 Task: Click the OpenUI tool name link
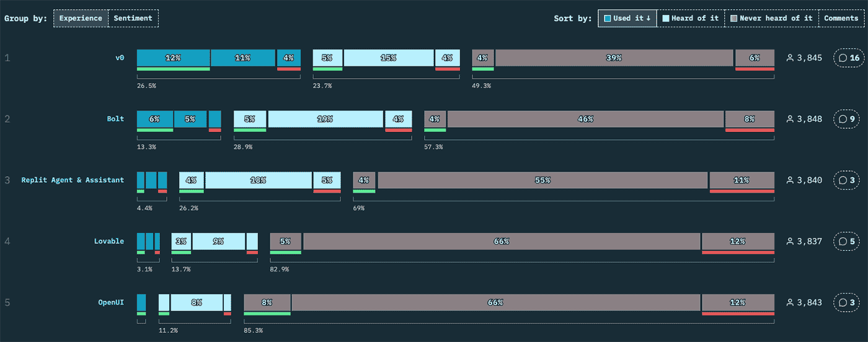pos(111,302)
